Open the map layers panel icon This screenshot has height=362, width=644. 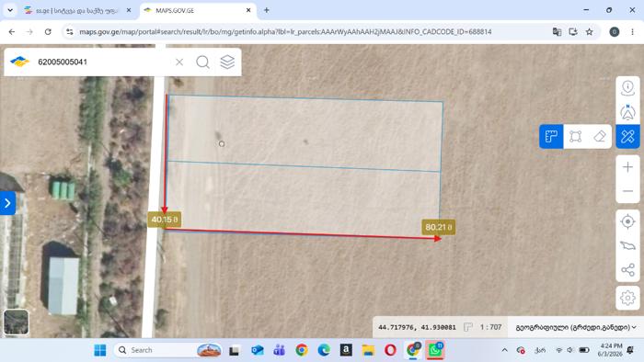click(x=227, y=62)
